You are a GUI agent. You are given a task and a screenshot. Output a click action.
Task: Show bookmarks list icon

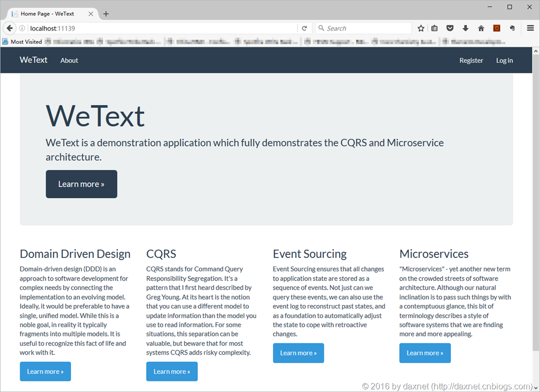click(x=435, y=28)
